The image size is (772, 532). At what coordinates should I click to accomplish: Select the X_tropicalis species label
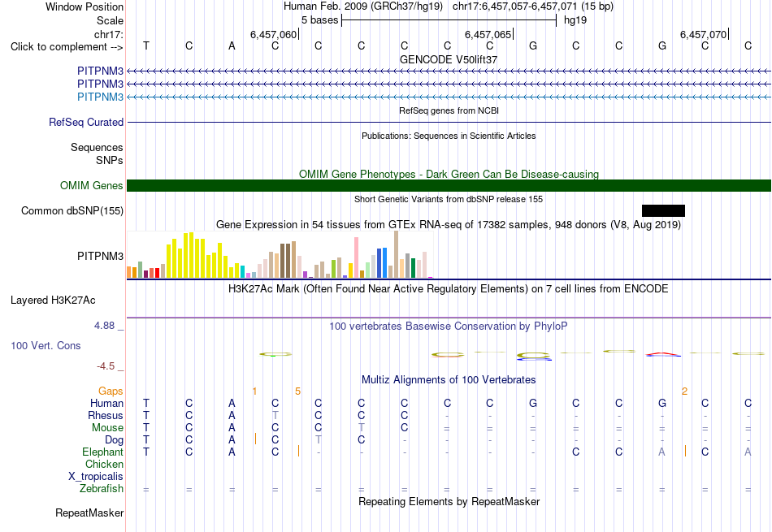pos(96,477)
